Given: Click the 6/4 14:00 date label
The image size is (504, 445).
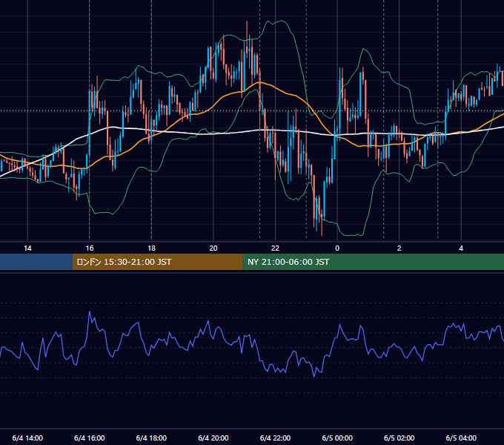Looking at the screenshot, I should 27,438.
